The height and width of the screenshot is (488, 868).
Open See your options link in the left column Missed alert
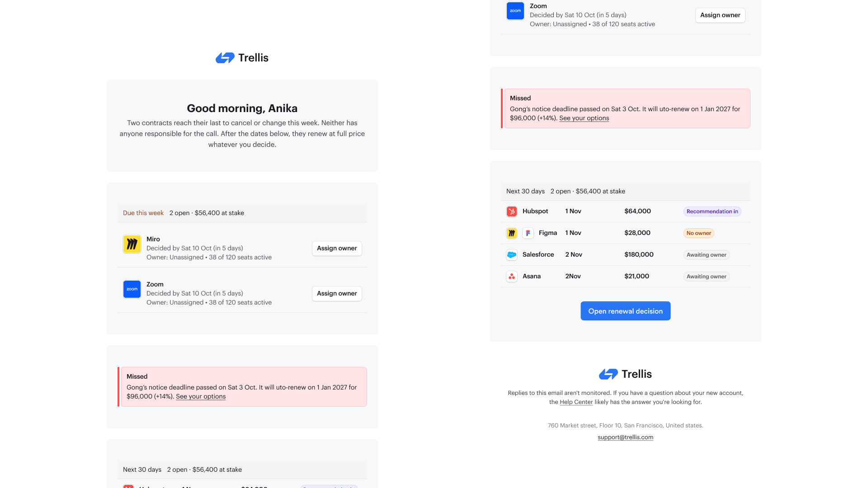[x=201, y=396]
